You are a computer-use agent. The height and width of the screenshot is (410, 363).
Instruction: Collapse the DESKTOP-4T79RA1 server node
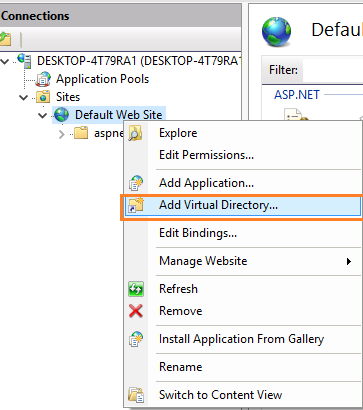(x=5, y=61)
